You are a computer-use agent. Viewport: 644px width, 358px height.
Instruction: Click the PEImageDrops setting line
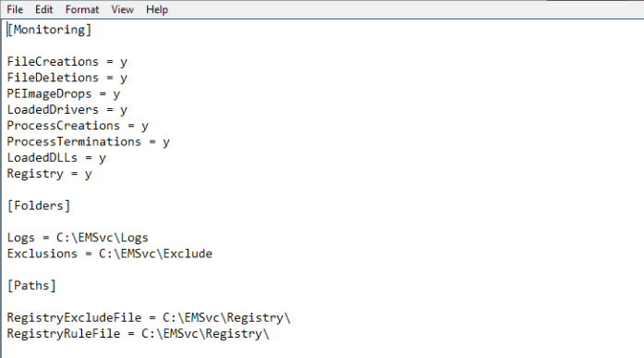pyautogui.click(x=64, y=93)
